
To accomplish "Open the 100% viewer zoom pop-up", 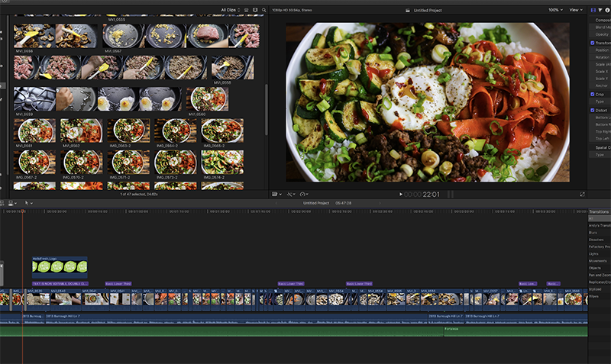I will pos(556,10).
